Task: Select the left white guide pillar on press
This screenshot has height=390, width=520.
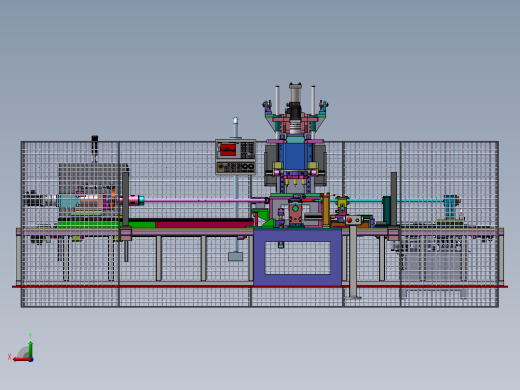Action: pyautogui.click(x=277, y=100)
